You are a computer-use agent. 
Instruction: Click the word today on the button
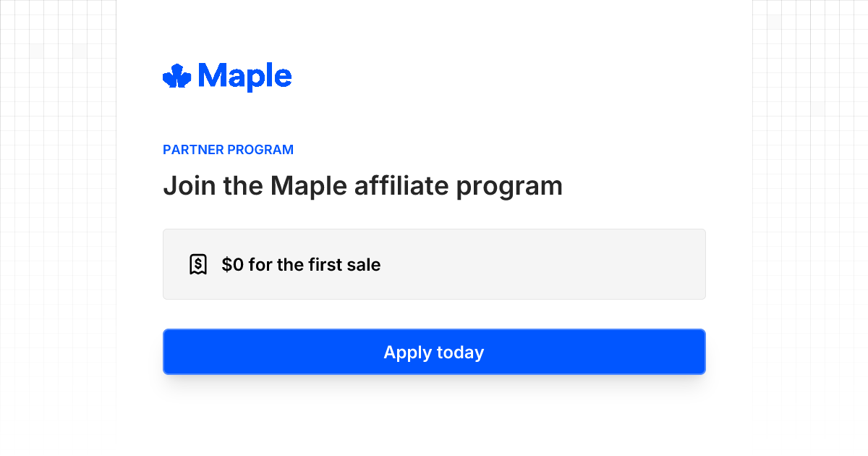click(459, 352)
